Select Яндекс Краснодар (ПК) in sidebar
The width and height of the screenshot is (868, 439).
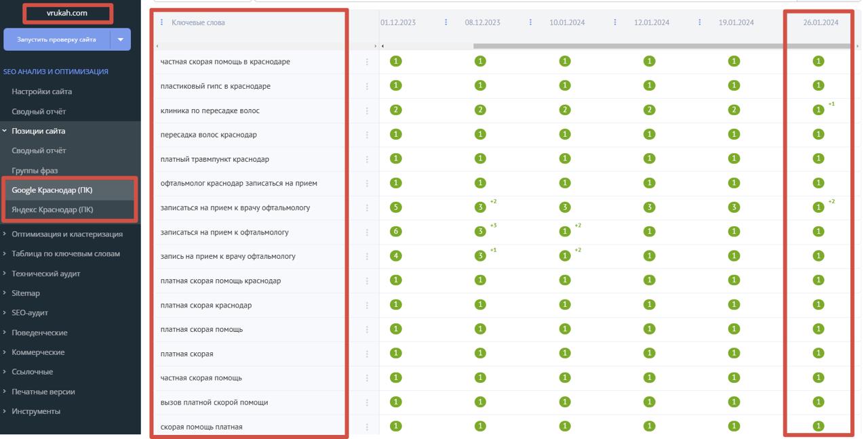click(x=52, y=209)
